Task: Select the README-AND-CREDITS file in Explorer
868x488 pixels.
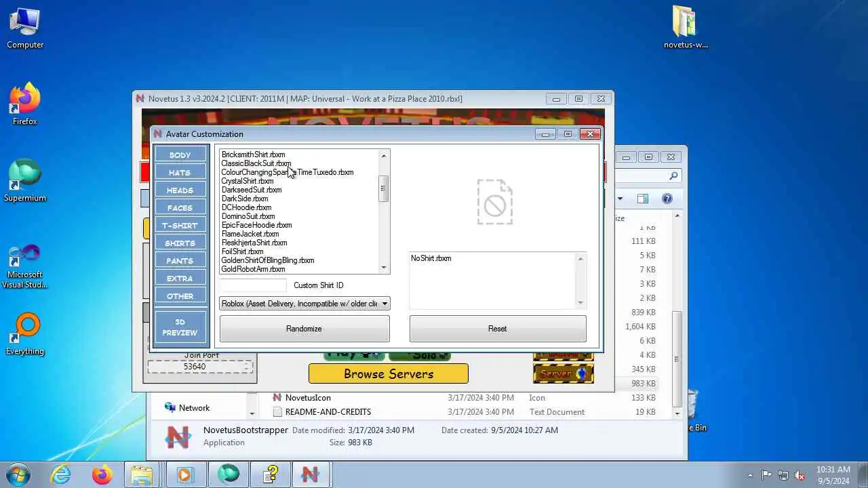Action: click(x=328, y=412)
